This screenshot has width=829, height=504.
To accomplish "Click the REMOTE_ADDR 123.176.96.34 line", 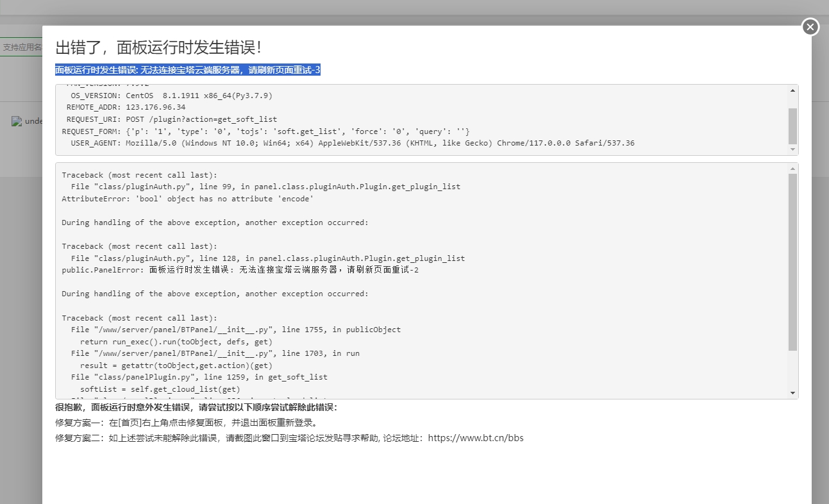I will pos(126,108).
